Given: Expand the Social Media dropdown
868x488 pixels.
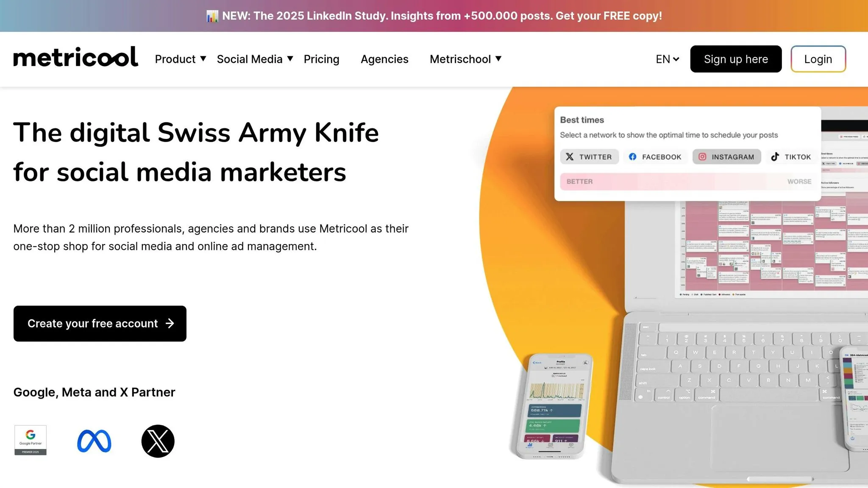Looking at the screenshot, I should coord(255,59).
